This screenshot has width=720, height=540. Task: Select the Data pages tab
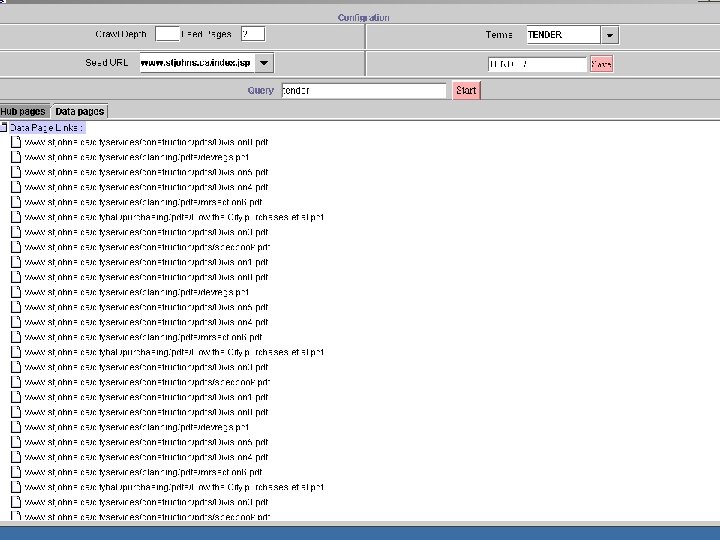click(80, 111)
